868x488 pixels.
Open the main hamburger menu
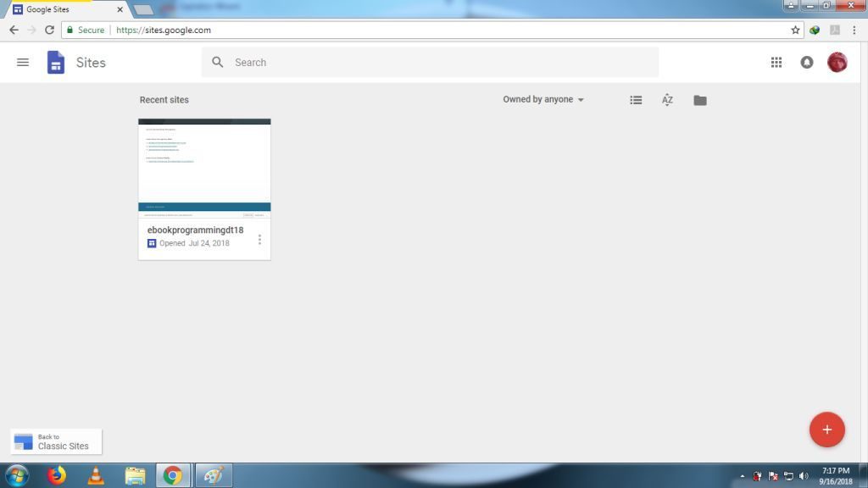pyautogui.click(x=23, y=63)
